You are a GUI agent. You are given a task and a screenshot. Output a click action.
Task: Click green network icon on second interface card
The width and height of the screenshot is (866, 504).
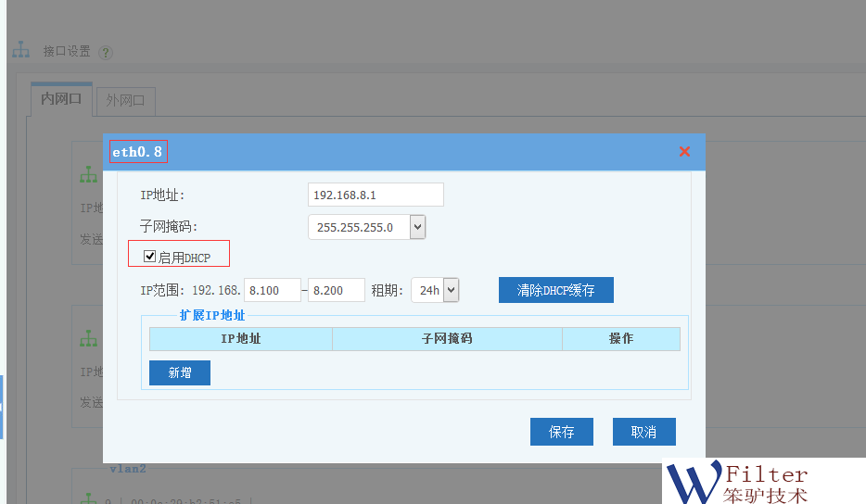(x=88, y=339)
